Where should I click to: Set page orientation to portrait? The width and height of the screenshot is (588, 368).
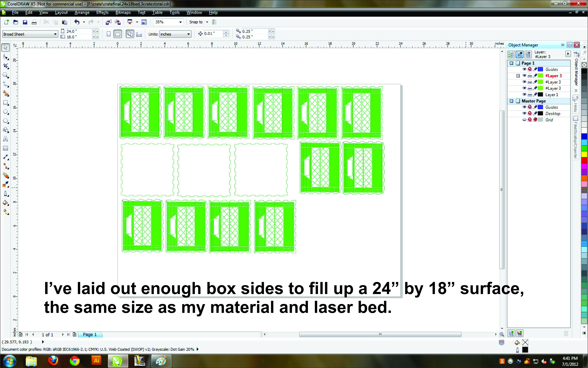click(x=109, y=34)
